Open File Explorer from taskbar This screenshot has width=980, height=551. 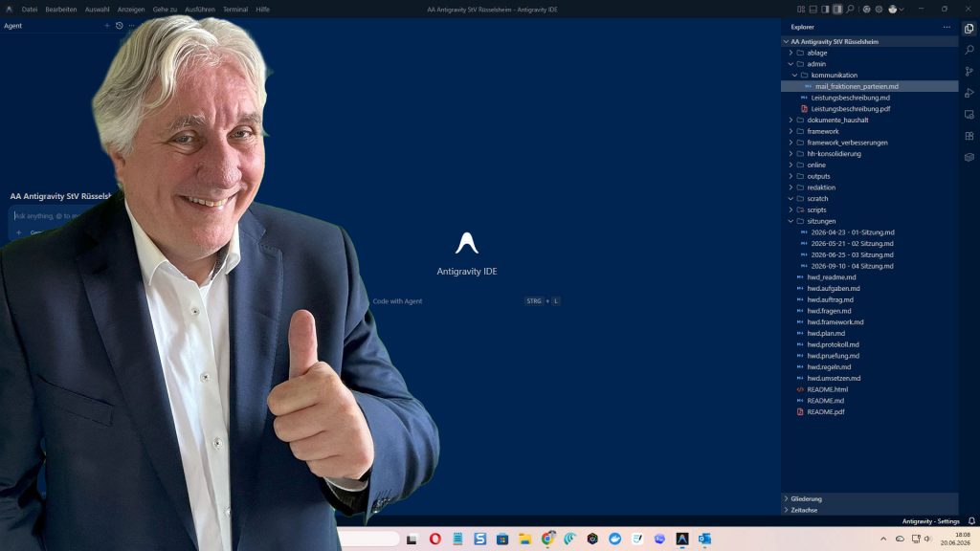coord(525,539)
